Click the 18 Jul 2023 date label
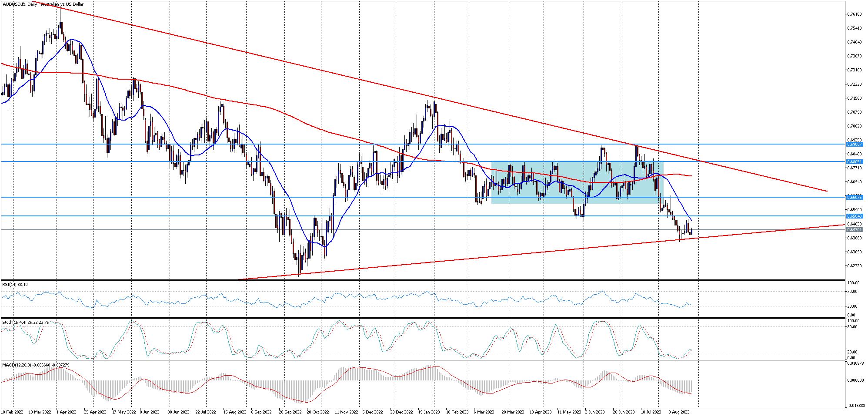The height and width of the screenshot is (417, 868). coord(651,412)
